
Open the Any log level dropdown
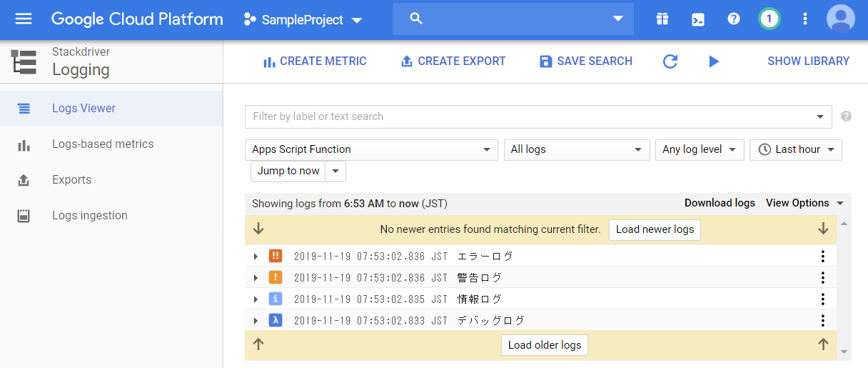point(699,149)
